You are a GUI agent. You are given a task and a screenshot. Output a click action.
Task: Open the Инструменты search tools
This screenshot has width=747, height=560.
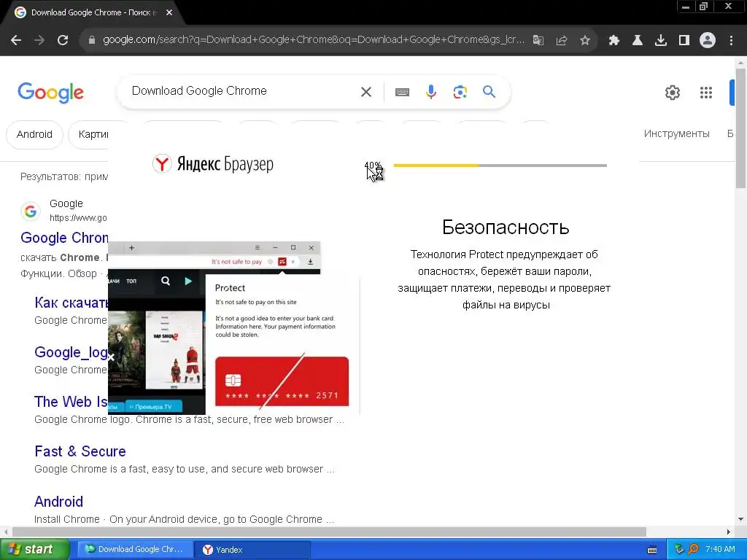click(x=676, y=134)
